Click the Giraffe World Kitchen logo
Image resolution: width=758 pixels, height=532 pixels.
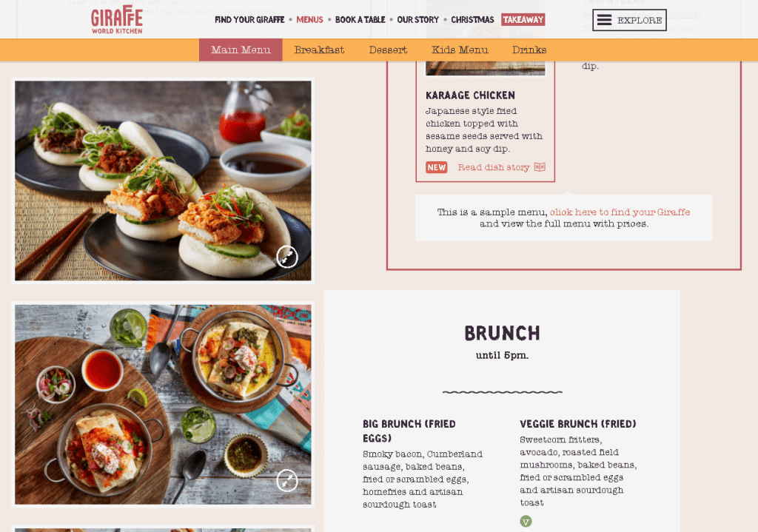(x=117, y=20)
